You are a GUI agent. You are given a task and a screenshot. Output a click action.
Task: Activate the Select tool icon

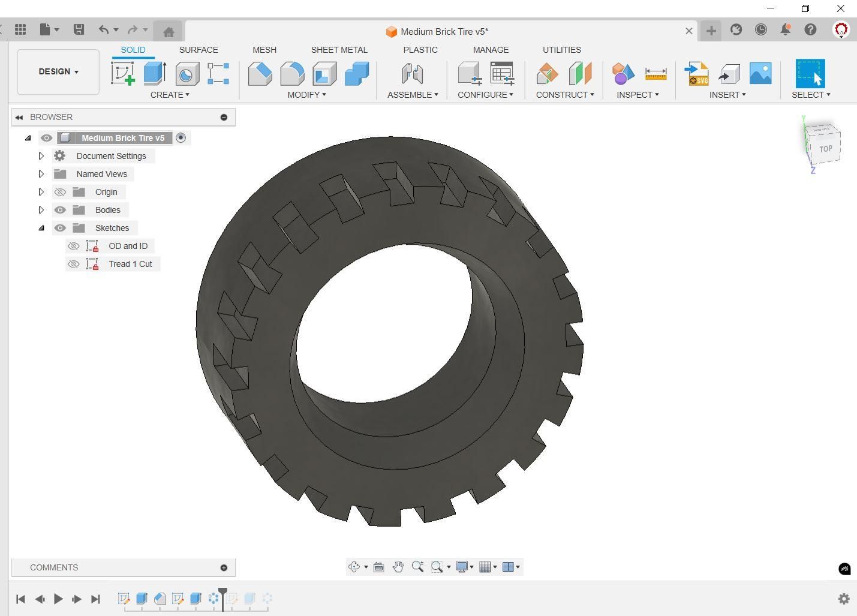[810, 74]
